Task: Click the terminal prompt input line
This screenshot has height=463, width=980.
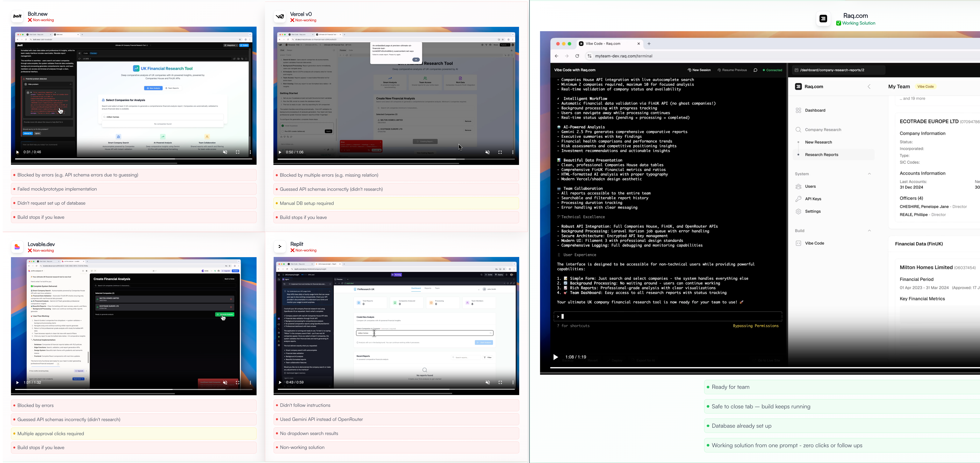Action: click(x=668, y=317)
